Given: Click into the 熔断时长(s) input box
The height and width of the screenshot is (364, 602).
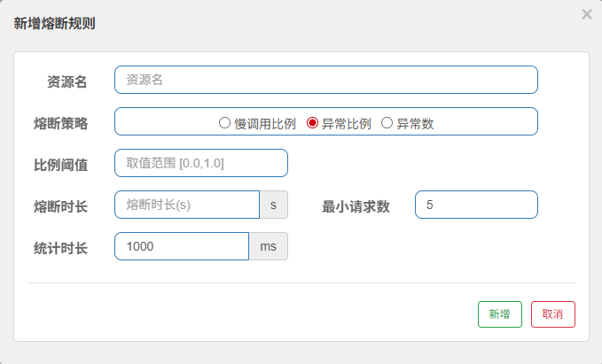Looking at the screenshot, I should click(x=187, y=205).
